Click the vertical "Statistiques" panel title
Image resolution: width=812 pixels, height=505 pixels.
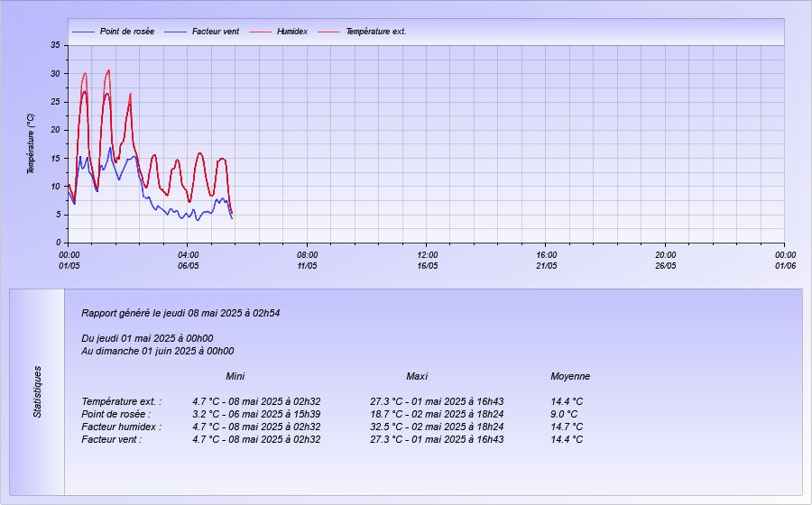pos(37,391)
